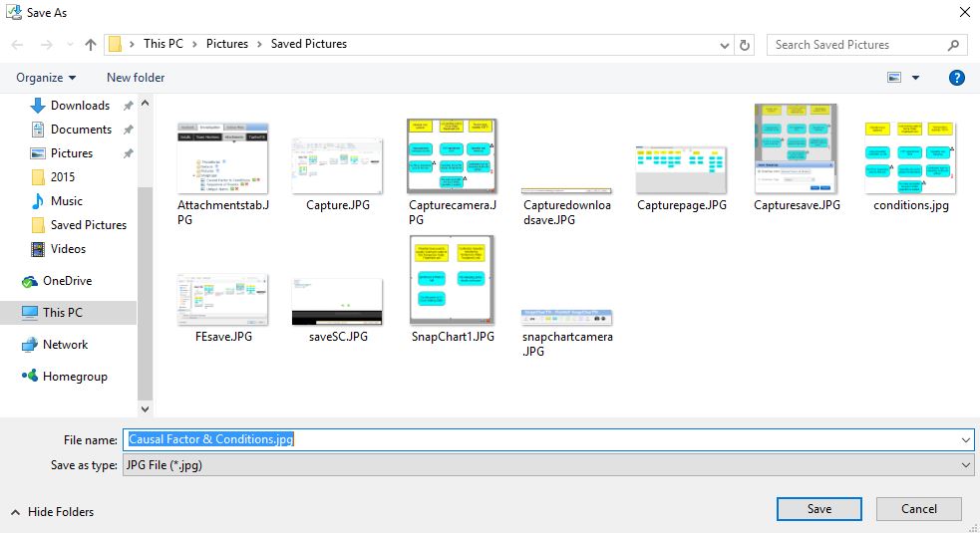Screen dimensions: 980x533
Task: Click the sidebar scrollbar down arrow
Action: 145,407
